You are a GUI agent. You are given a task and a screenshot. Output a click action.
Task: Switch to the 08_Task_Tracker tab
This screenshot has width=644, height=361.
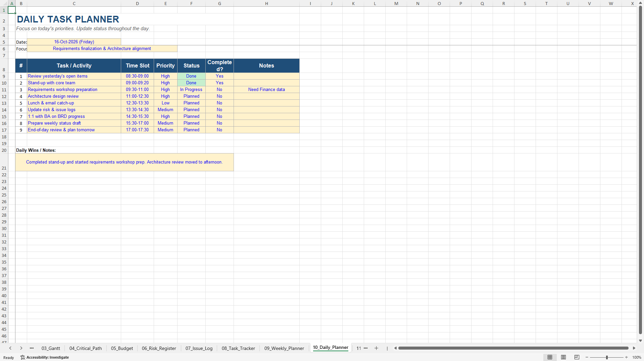(238, 348)
